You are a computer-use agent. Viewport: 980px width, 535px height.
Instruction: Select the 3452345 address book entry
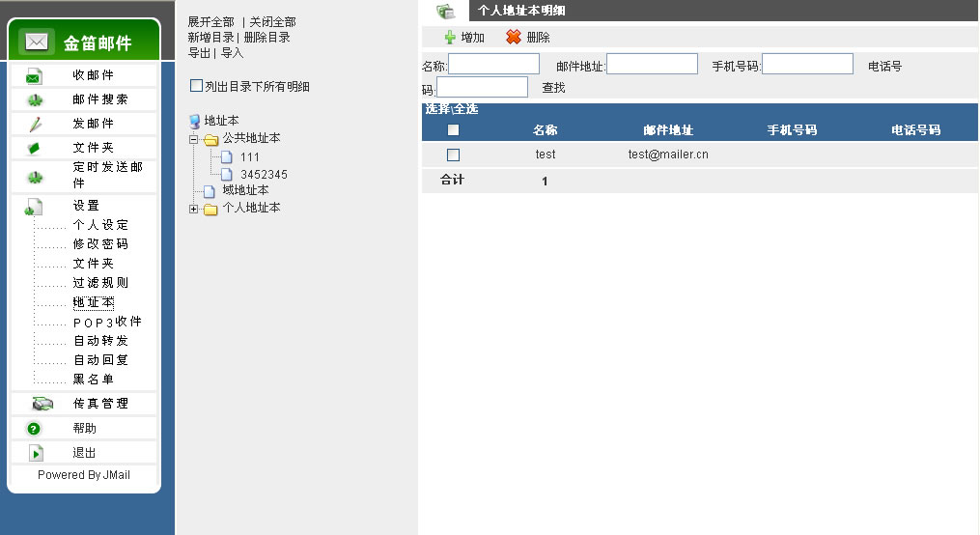click(x=263, y=175)
